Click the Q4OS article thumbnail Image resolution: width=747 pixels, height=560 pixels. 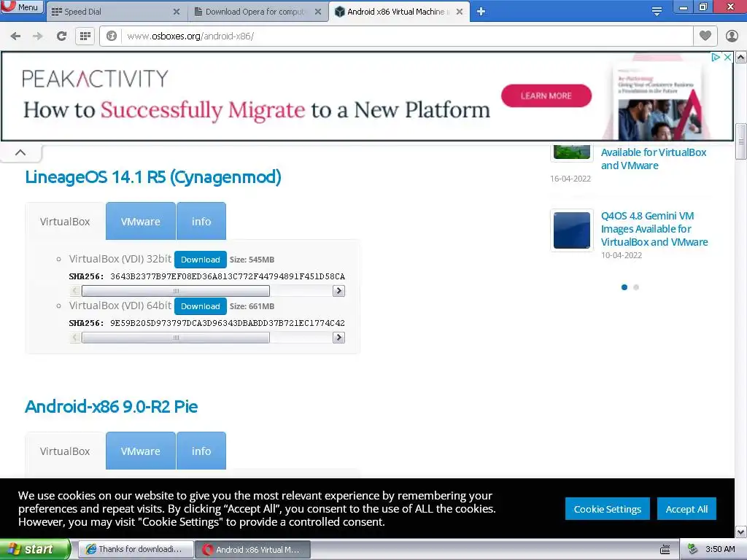572,230
